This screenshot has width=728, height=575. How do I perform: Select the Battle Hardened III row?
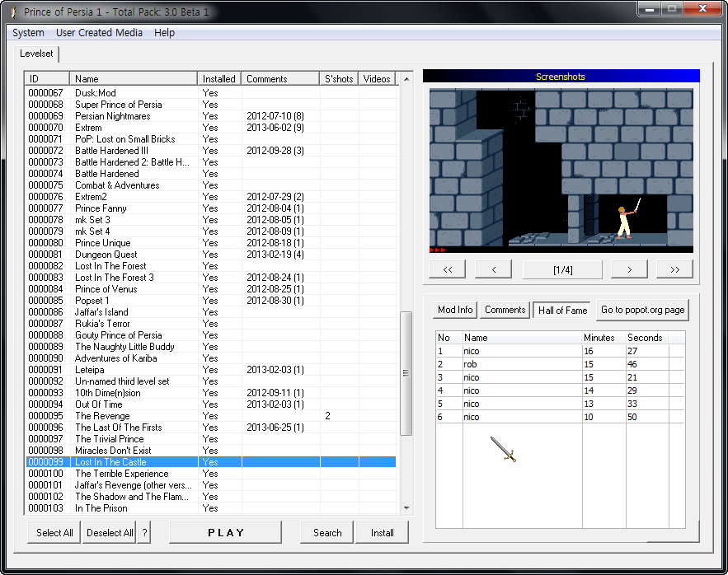[211, 151]
